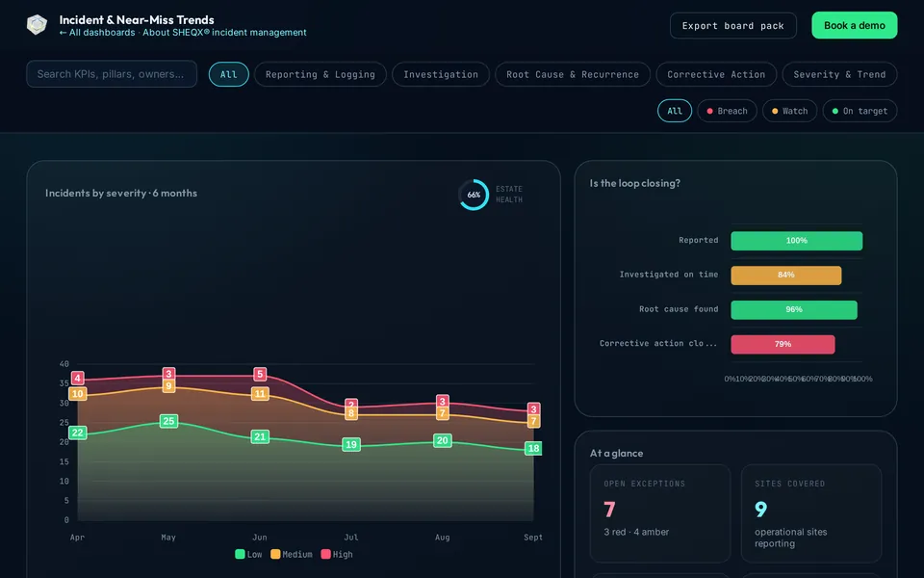Switch to Investigation tab
924x578 pixels.
point(441,74)
